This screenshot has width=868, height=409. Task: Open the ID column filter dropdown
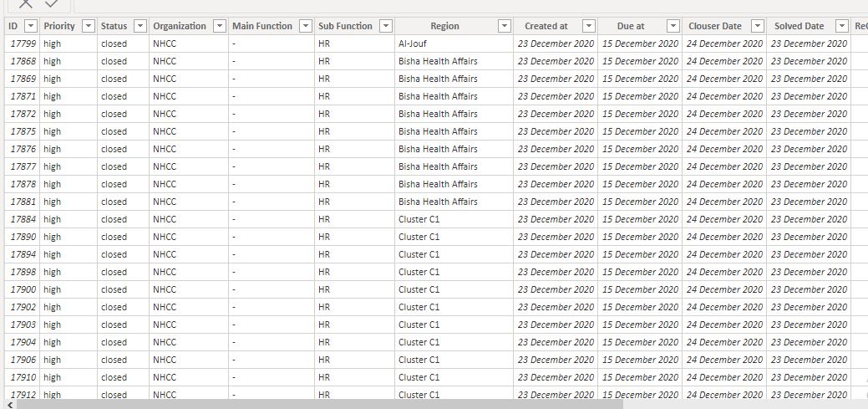coord(32,26)
